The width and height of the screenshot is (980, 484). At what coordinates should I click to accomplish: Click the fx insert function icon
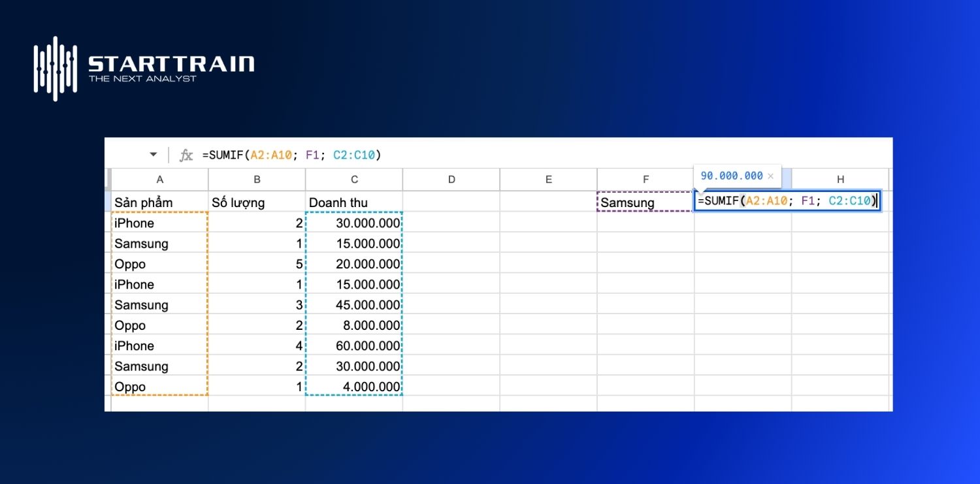[187, 155]
